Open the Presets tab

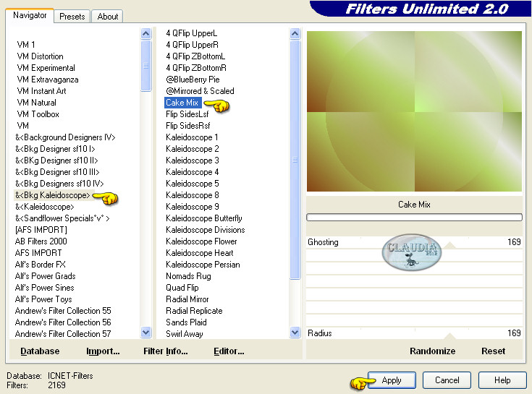pyautogui.click(x=72, y=16)
